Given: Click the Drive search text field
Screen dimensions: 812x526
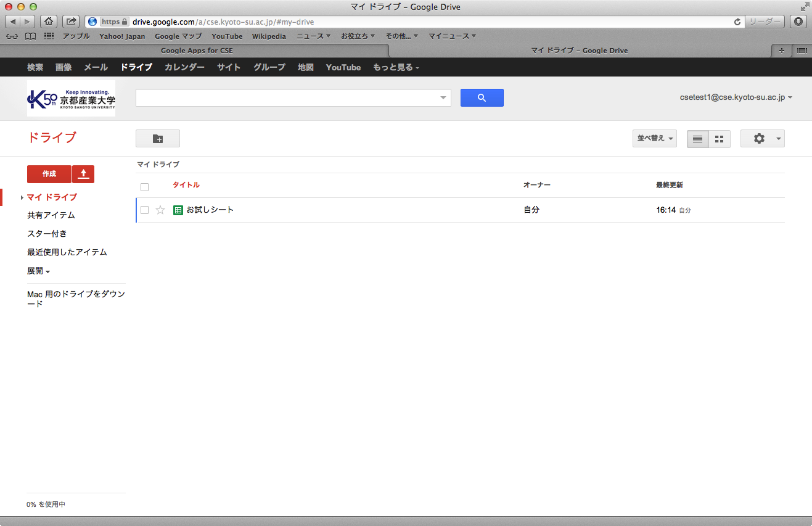Looking at the screenshot, I should [287, 97].
